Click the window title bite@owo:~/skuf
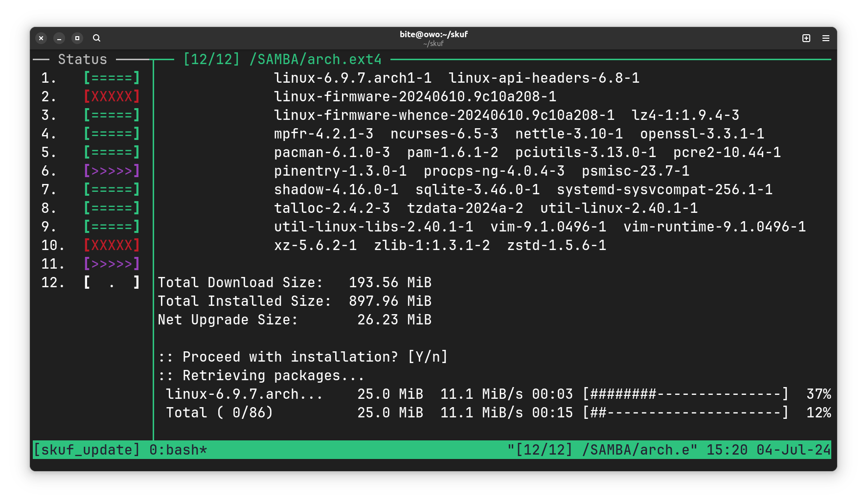 point(433,34)
